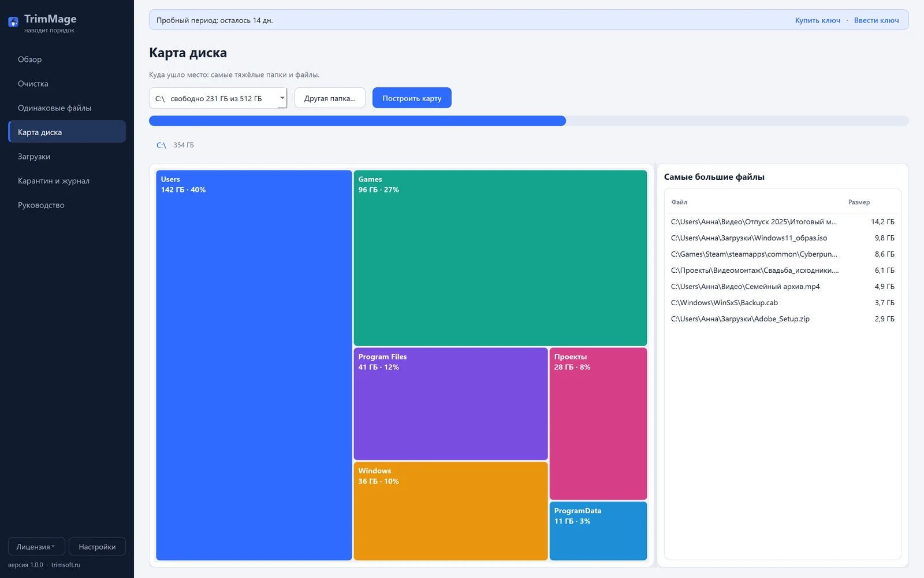
Task: Select the Games treemap block
Action: (500, 258)
